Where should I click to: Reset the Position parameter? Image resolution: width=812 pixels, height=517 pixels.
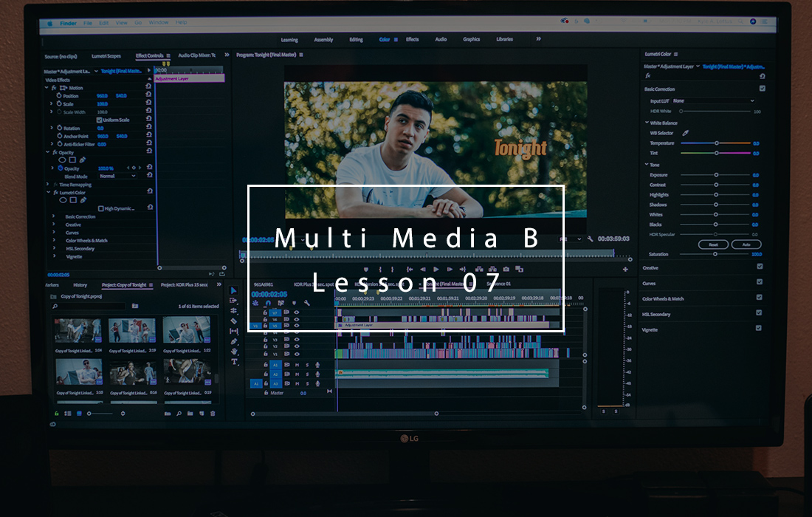pos(148,95)
